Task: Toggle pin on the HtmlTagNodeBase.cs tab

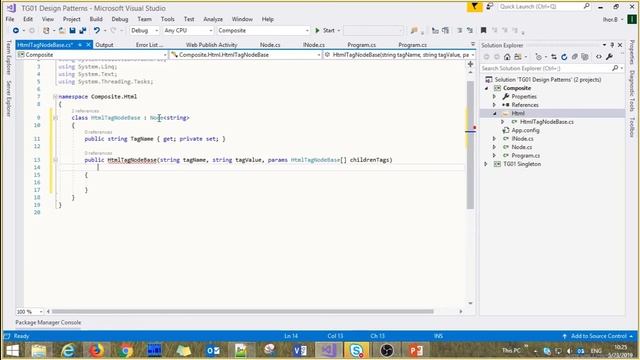Action: 80,44
